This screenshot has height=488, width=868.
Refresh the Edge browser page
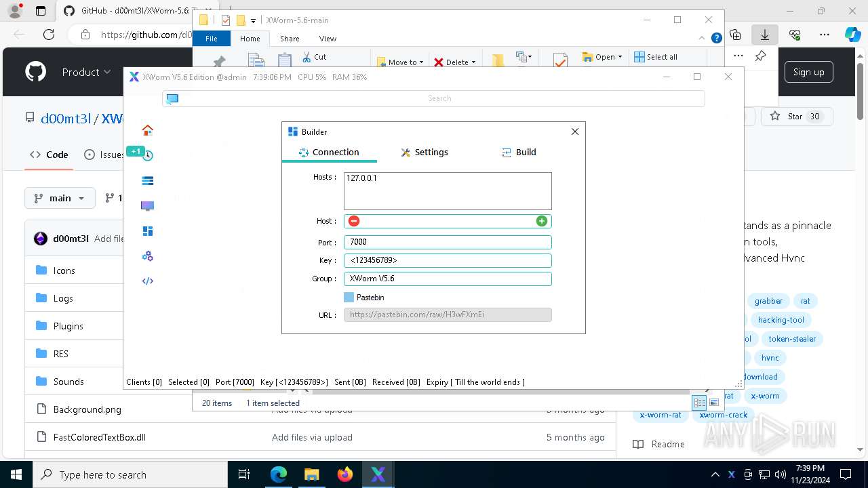click(49, 35)
